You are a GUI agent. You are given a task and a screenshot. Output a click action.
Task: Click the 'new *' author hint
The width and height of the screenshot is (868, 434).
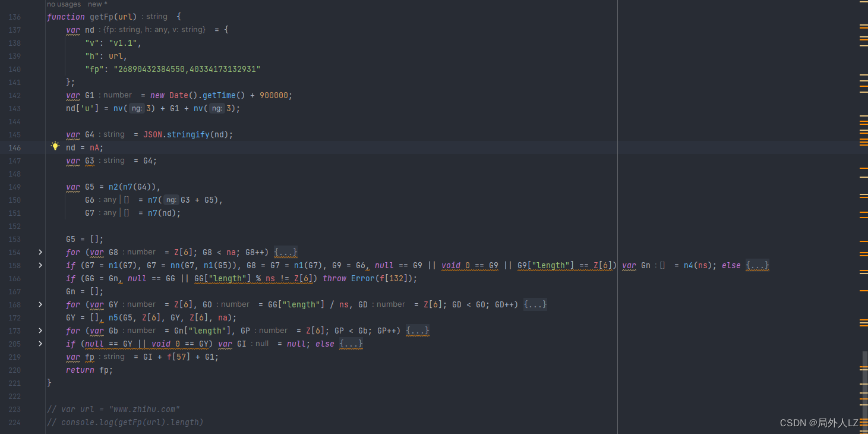[x=97, y=4]
